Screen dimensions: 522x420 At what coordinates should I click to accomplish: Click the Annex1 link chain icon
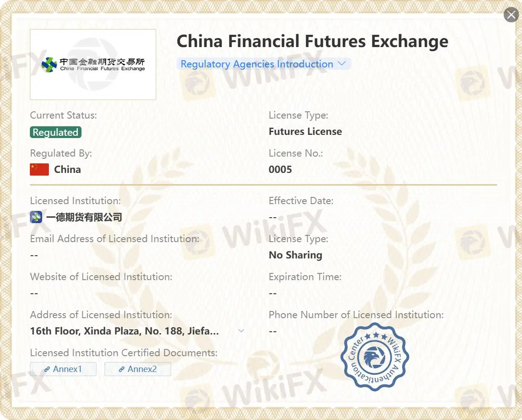(47, 369)
